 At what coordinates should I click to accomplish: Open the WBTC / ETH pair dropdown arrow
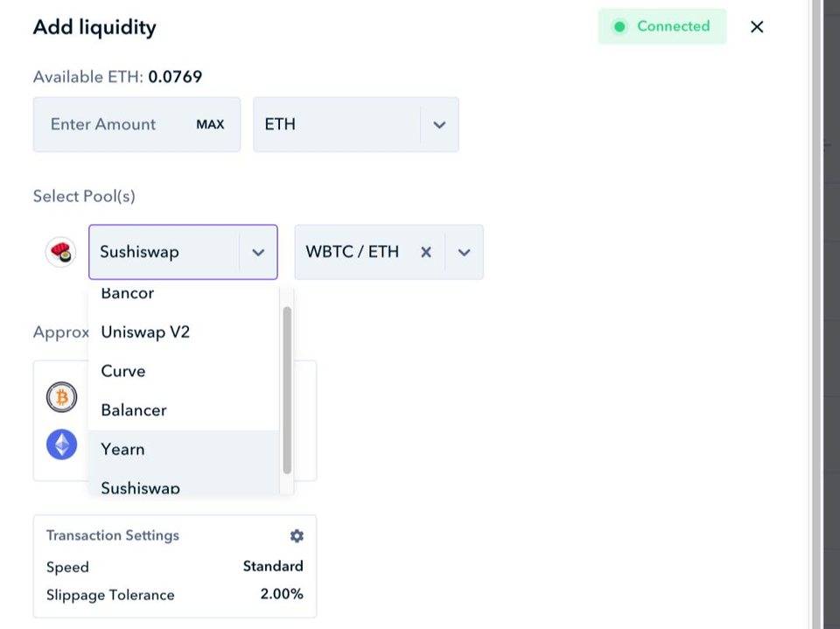click(x=464, y=252)
